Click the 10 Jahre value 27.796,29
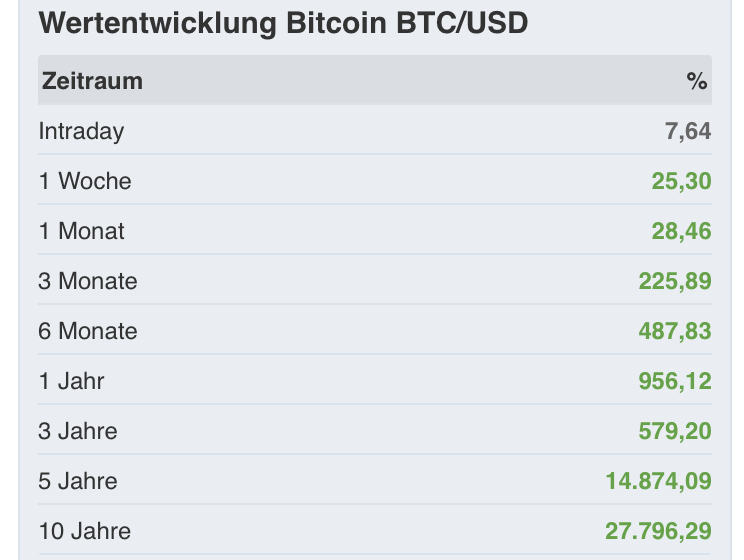 pyautogui.click(x=659, y=531)
